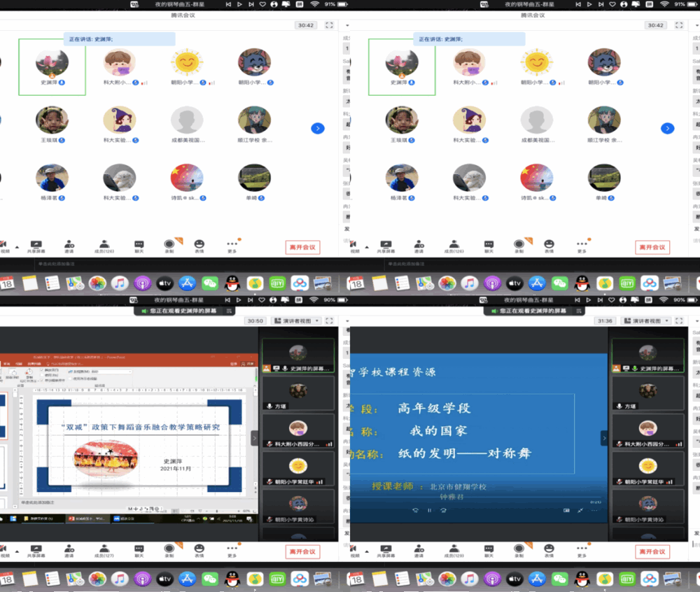Toggle 视频 camera in the 31:36 meeting
Image resolution: width=700 pixels, height=592 pixels.
[354, 551]
